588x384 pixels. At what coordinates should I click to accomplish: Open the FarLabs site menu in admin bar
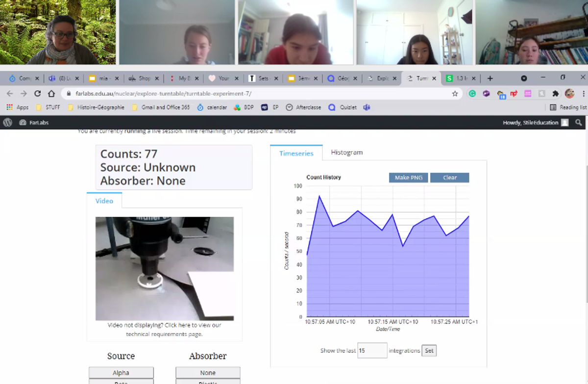click(x=34, y=123)
